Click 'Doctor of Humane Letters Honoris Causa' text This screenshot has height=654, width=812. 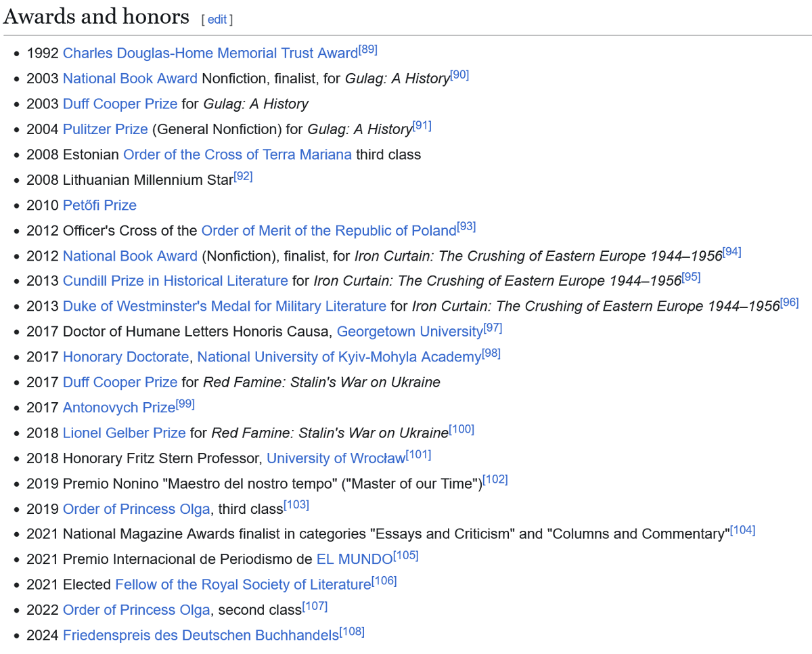point(198,332)
